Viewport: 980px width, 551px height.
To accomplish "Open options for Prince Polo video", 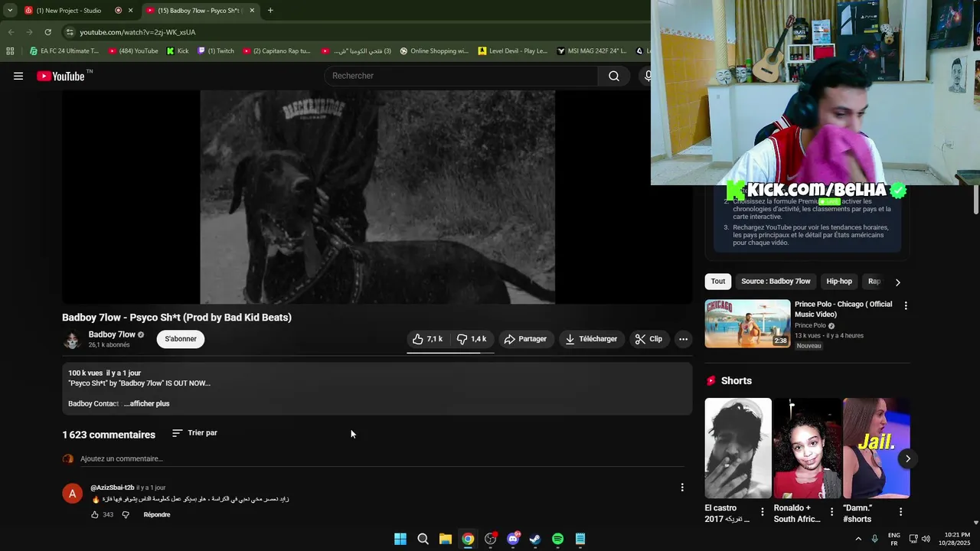I will (x=906, y=305).
